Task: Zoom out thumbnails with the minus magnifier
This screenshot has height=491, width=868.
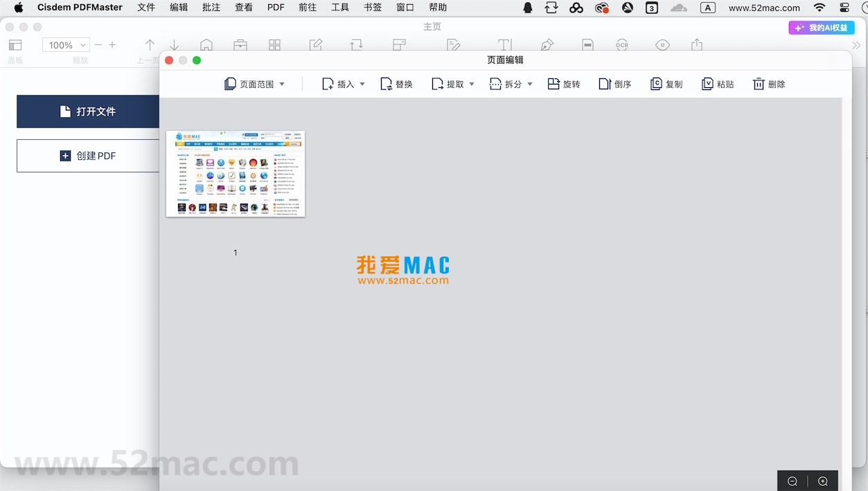Action: [792, 481]
